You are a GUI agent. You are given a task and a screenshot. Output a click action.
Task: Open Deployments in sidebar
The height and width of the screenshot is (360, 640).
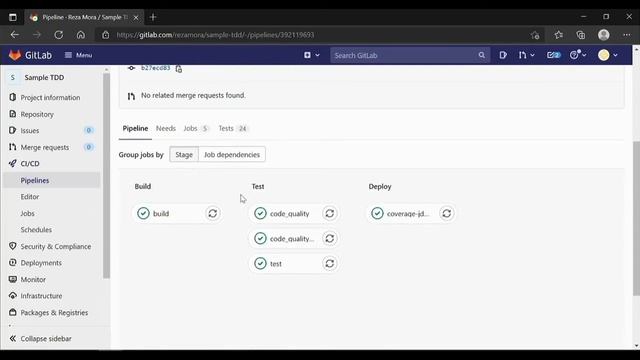pyautogui.click(x=41, y=263)
